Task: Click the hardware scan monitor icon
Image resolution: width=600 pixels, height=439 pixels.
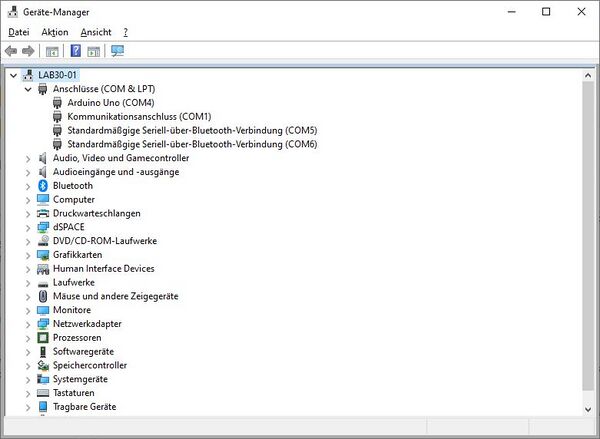Action: (x=117, y=51)
